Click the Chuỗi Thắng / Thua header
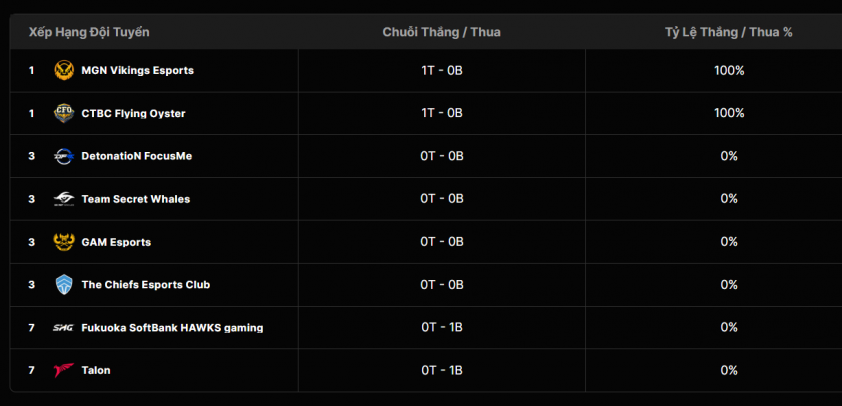This screenshot has width=842, height=406. (x=441, y=32)
